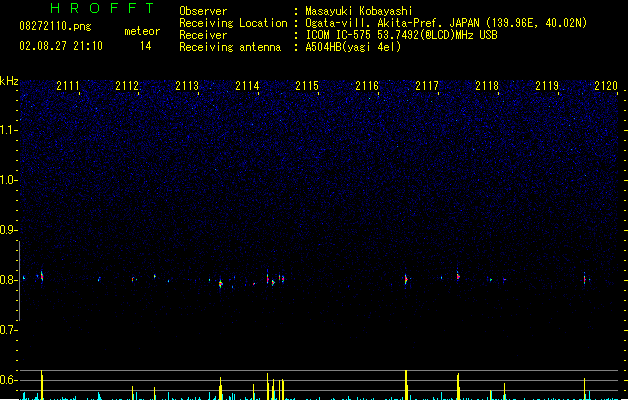Click the 1.0 kHz axis label

point(7,180)
